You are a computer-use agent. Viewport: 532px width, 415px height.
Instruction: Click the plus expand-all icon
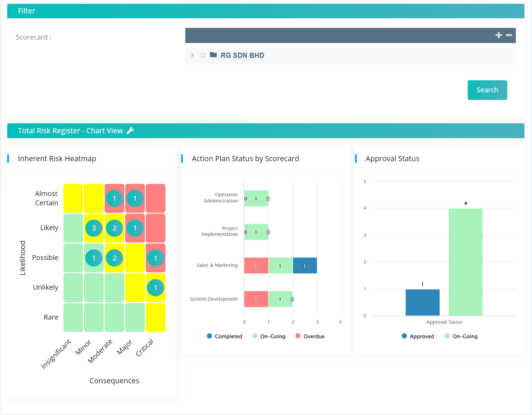pos(498,35)
